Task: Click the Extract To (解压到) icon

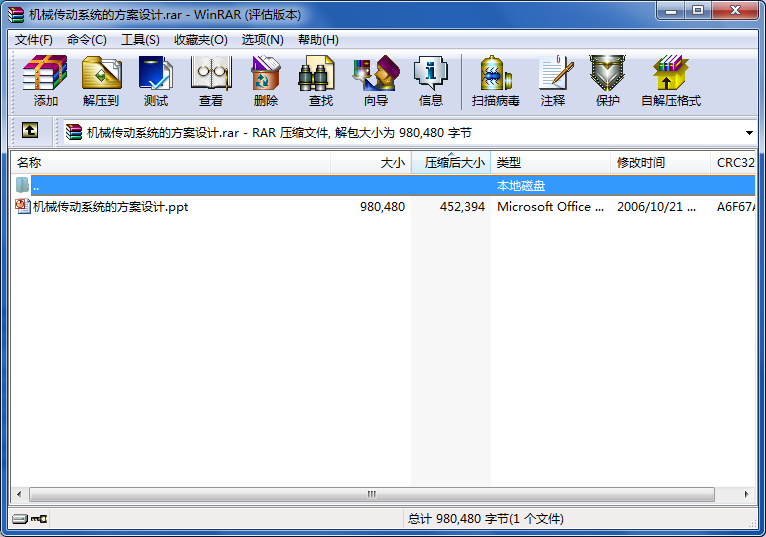Action: pos(101,81)
